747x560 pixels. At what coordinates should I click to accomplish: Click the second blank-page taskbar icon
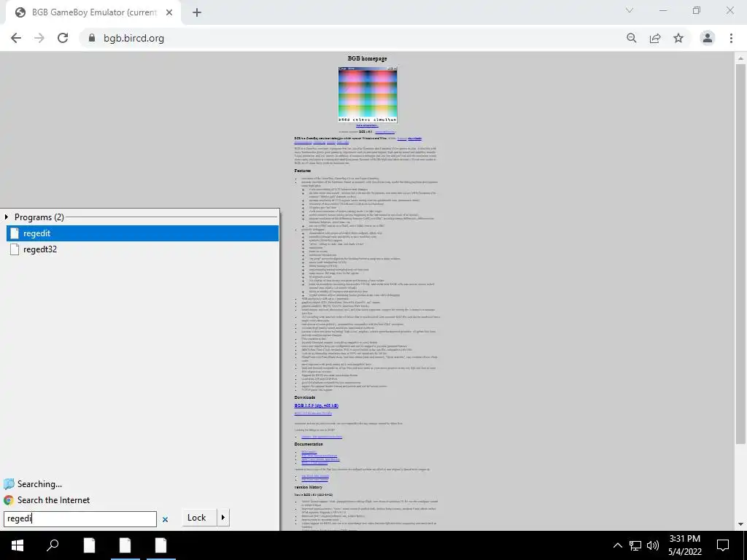click(125, 545)
